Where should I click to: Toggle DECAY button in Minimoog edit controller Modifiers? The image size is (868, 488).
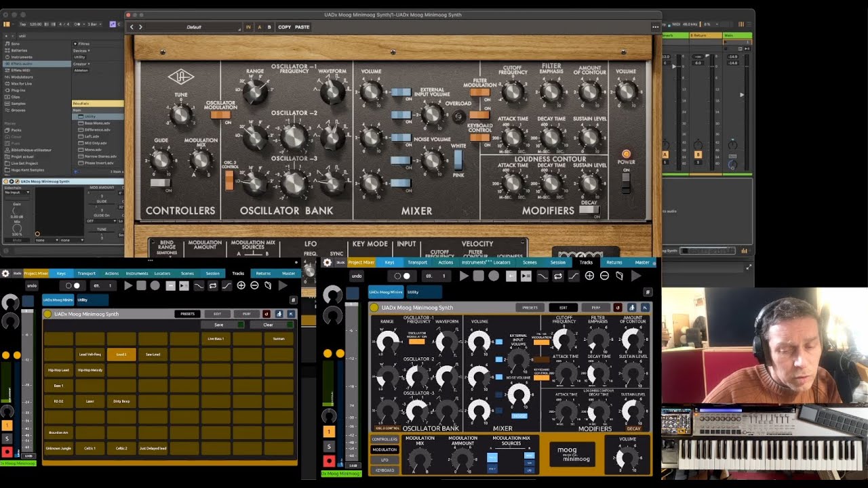(x=633, y=428)
